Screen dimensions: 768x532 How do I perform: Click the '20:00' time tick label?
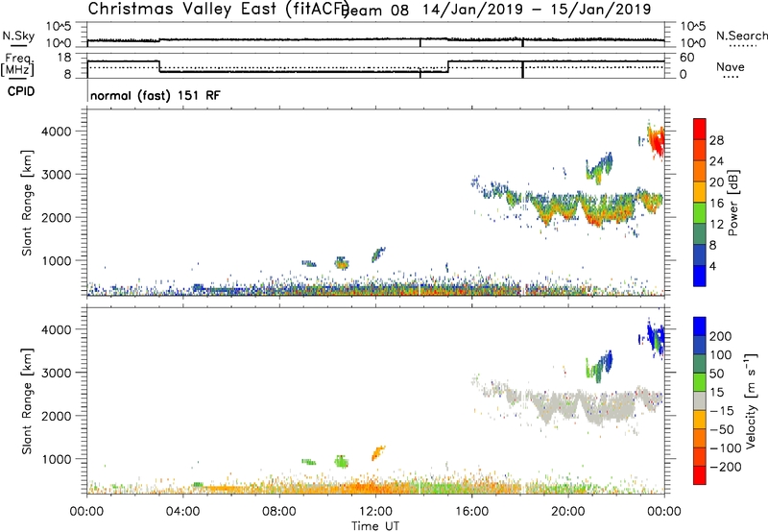click(568, 512)
